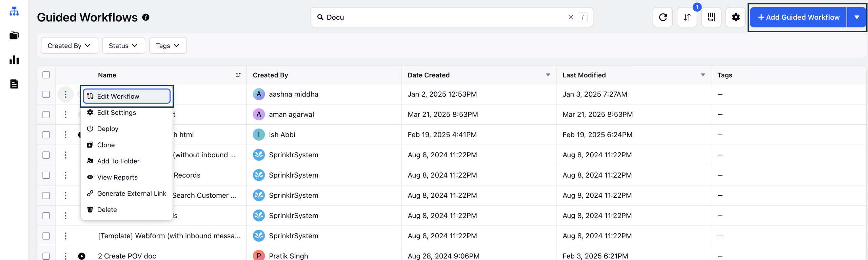Open the document icon in left sidebar
The width and height of the screenshot is (868, 260).
(x=14, y=84)
